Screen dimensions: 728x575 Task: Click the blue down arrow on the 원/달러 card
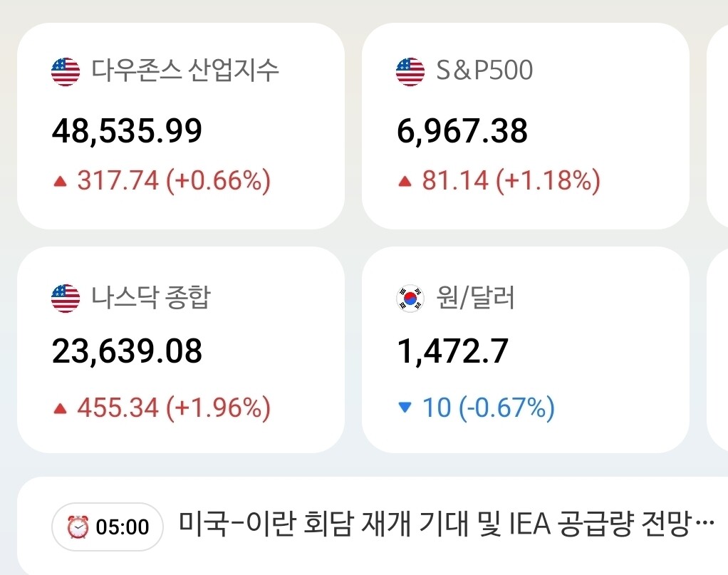405,408
